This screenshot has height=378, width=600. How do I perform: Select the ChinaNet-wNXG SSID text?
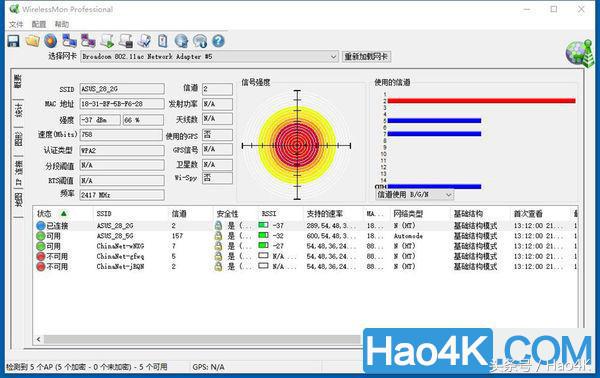[120, 246]
